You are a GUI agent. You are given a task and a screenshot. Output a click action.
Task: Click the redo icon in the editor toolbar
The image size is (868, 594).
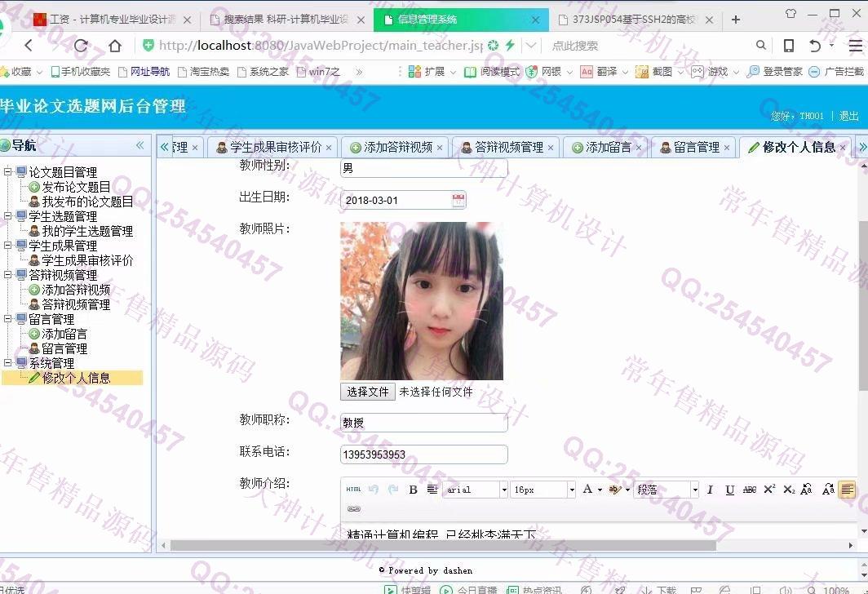tap(393, 490)
